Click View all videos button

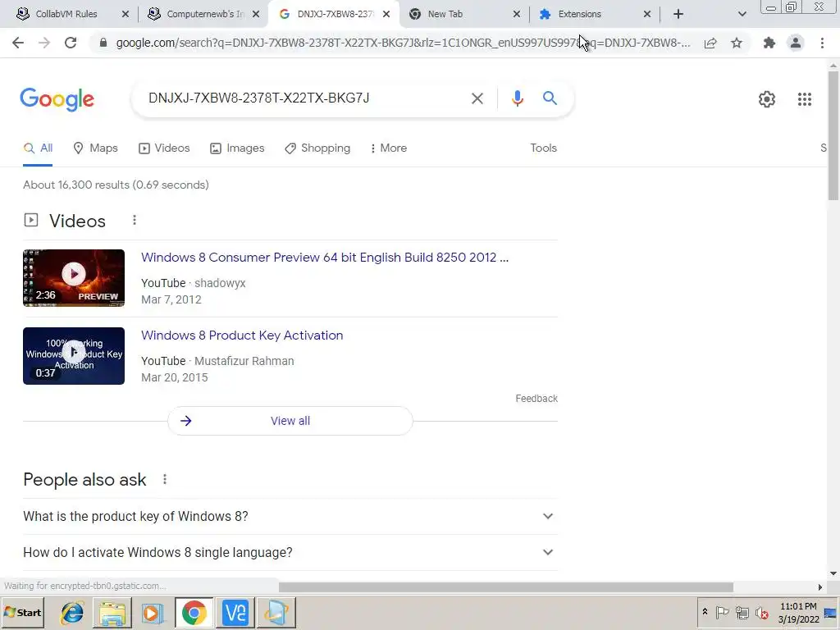coord(290,421)
